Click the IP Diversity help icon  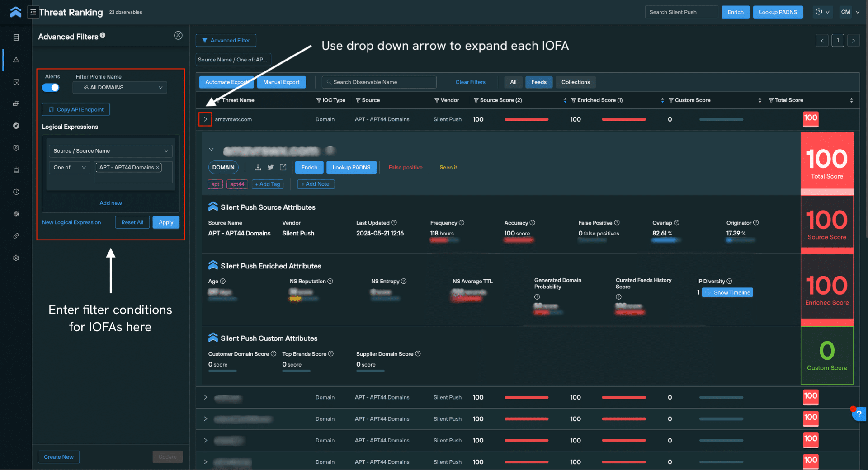coord(729,281)
